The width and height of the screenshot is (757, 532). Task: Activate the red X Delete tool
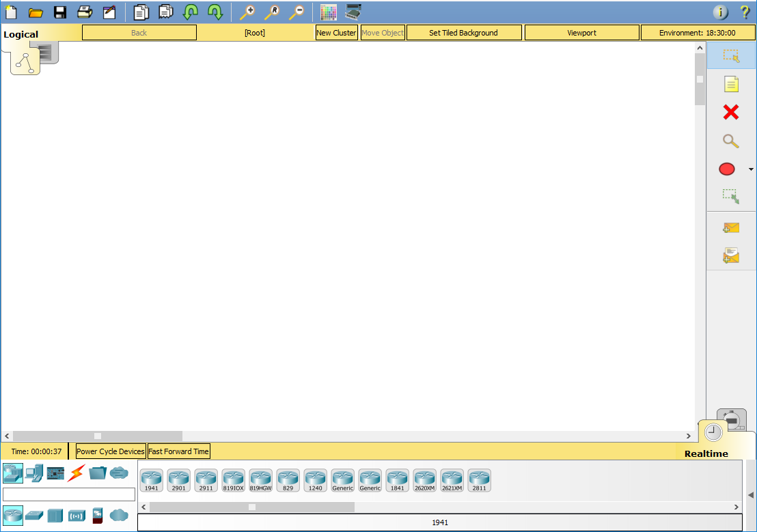click(731, 112)
